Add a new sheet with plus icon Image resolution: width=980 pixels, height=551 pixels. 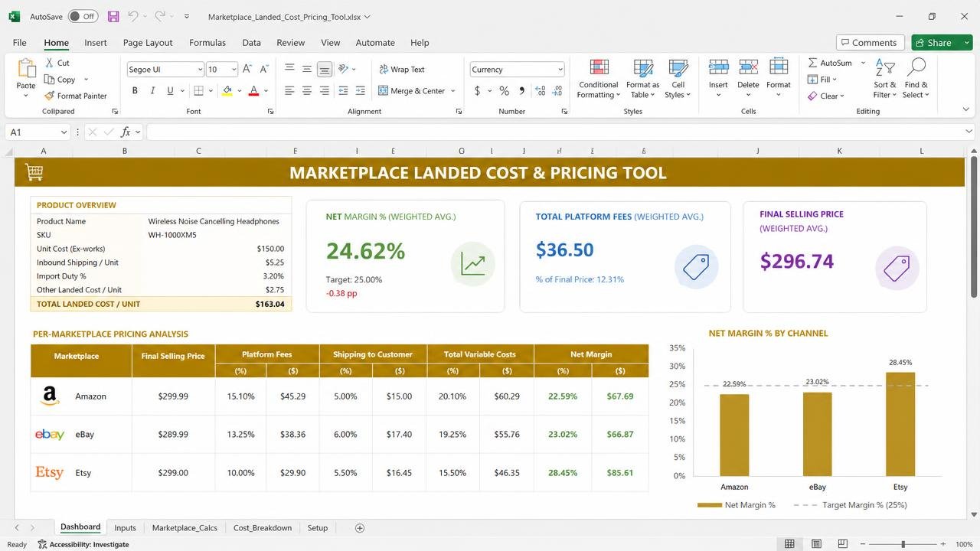[360, 528]
